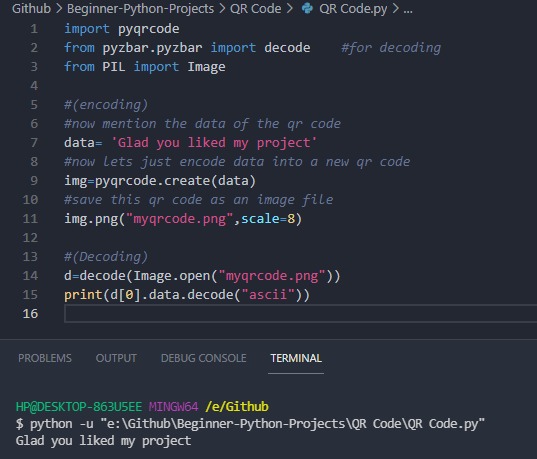The height and width of the screenshot is (459, 537).
Task: Click the QR Code.py breadcrumb file
Action: 353,9
